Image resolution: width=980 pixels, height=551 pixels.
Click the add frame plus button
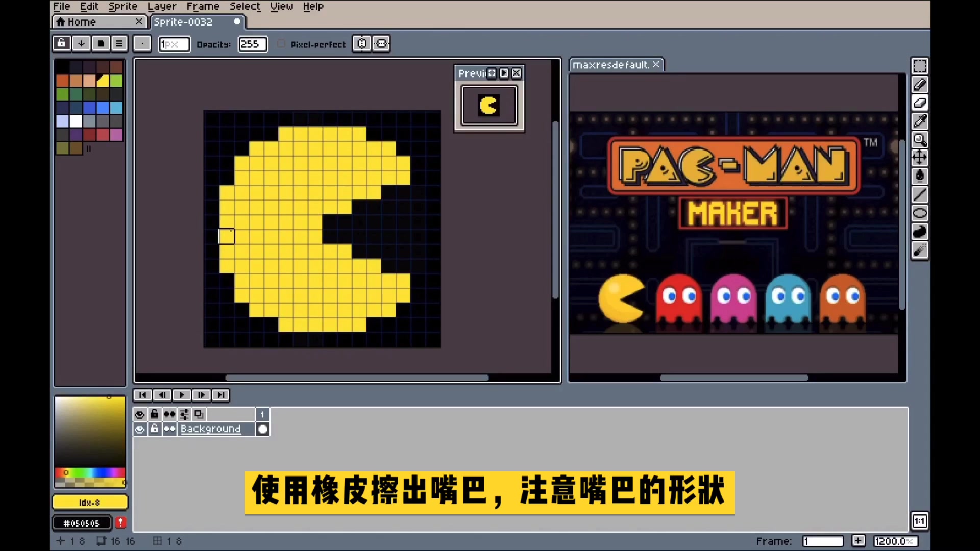tap(859, 541)
